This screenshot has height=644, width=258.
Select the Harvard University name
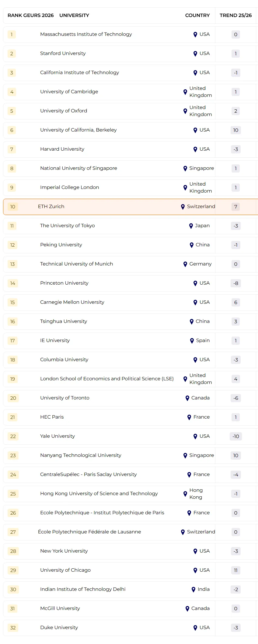coord(62,149)
